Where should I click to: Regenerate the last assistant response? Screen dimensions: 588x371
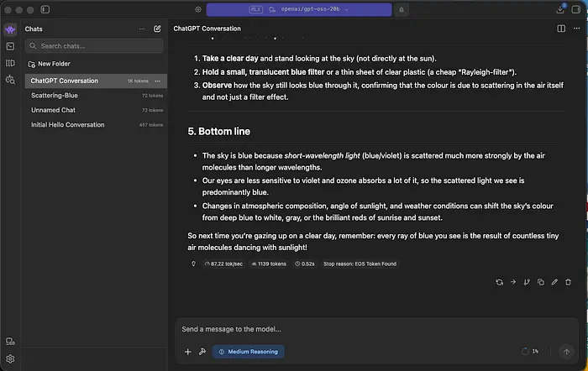(500, 282)
